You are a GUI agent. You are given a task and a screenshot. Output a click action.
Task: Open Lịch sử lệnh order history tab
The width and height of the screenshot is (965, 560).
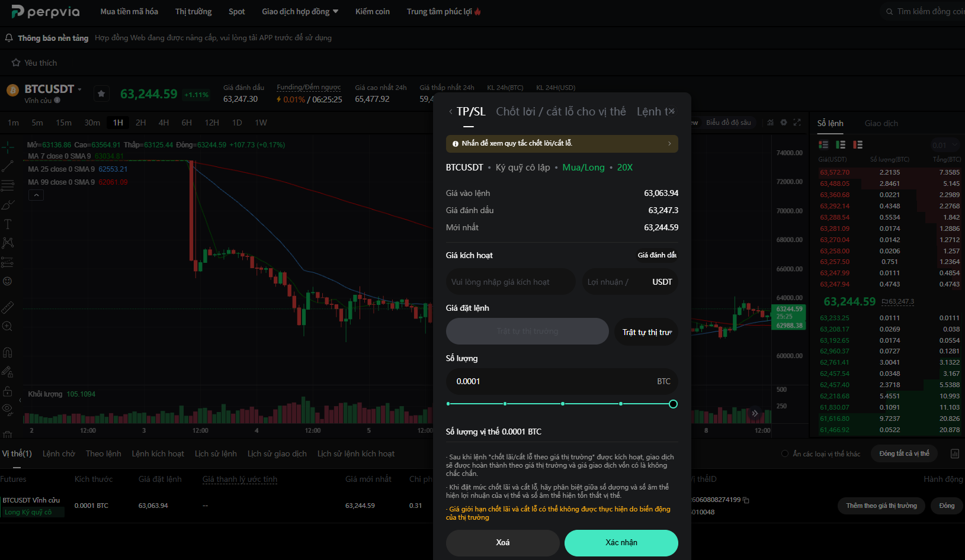[216, 453]
